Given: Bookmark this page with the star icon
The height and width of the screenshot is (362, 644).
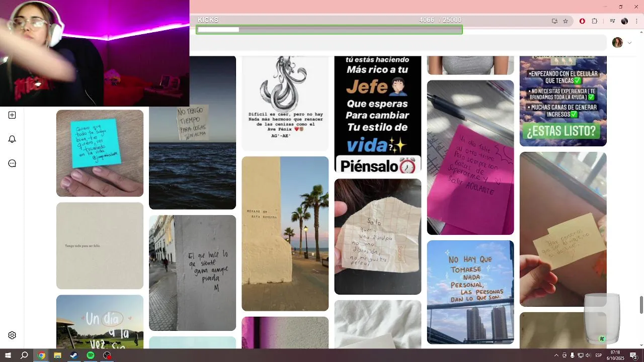Looking at the screenshot, I should pyautogui.click(x=566, y=21).
